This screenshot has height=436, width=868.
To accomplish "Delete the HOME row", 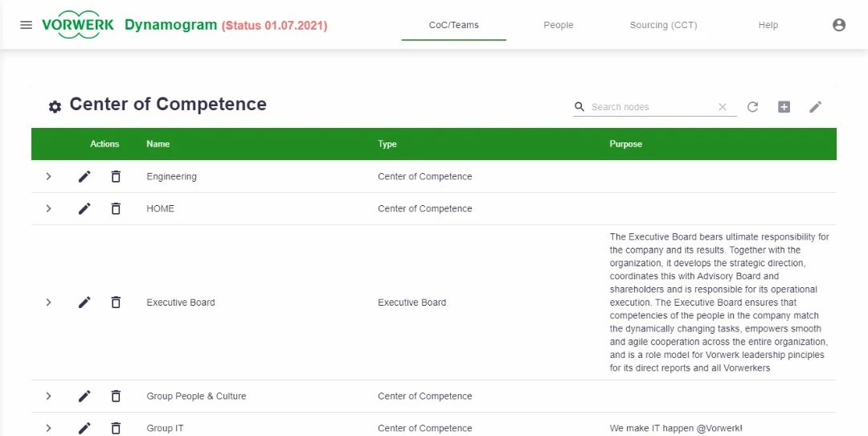I will (116, 209).
